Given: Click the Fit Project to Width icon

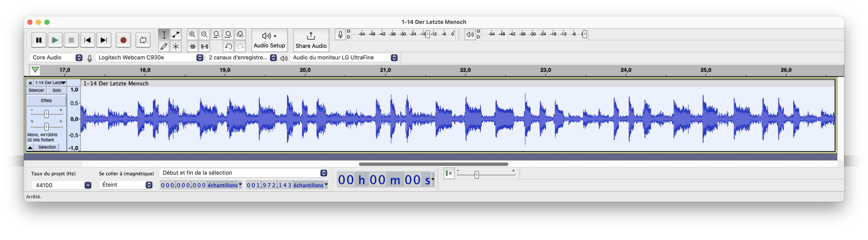Looking at the screenshot, I should 228,35.
